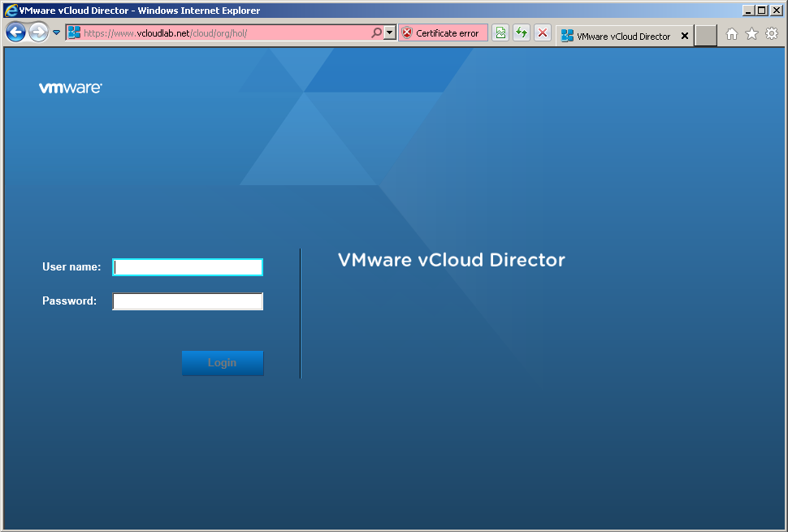Viewport: 788px width, 532px height.
Task: Click the search magnifier in address bar
Action: (x=376, y=32)
